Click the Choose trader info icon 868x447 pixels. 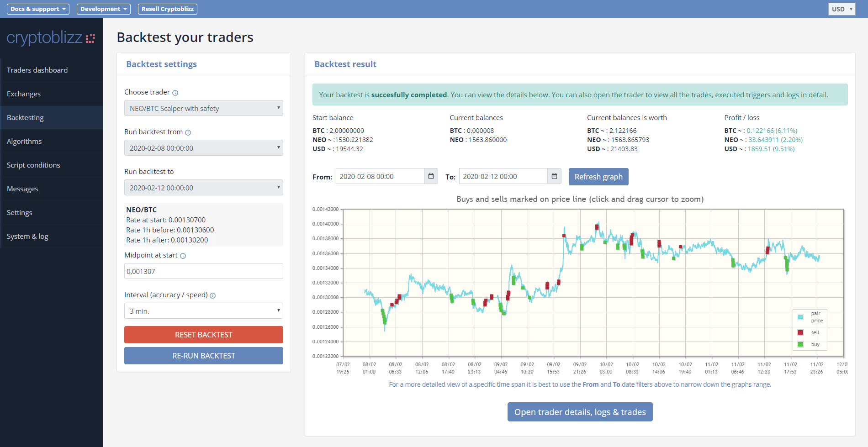175,93
